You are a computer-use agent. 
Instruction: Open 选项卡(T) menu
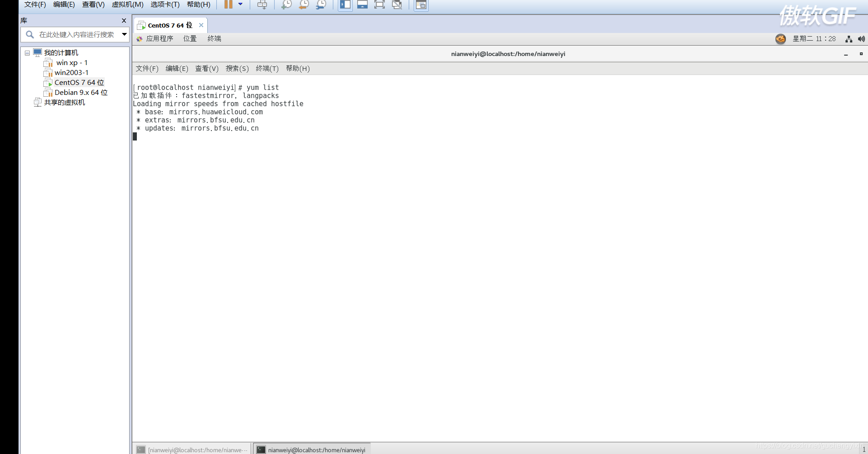(x=165, y=5)
